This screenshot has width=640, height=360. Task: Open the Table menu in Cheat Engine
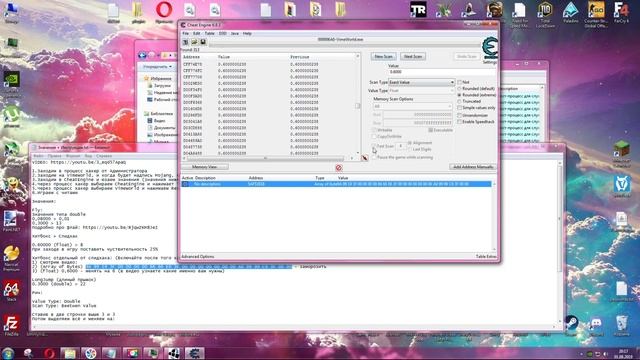pos(209,33)
